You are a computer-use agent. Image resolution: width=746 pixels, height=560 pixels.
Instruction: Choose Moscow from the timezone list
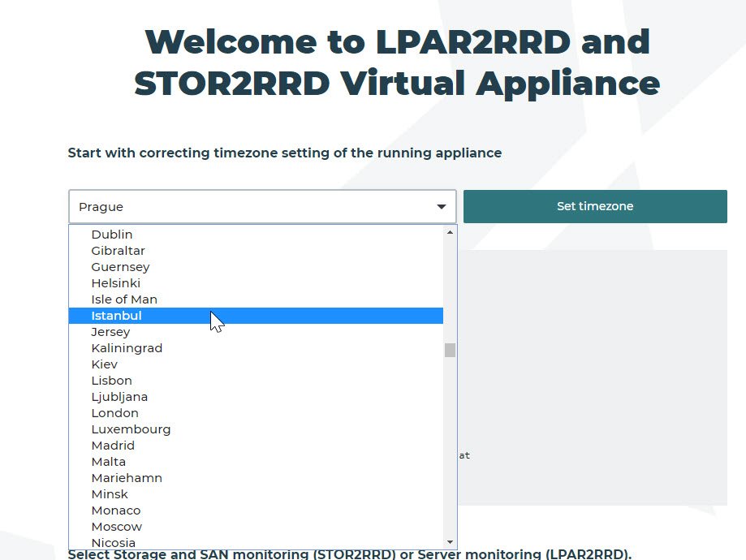(117, 527)
